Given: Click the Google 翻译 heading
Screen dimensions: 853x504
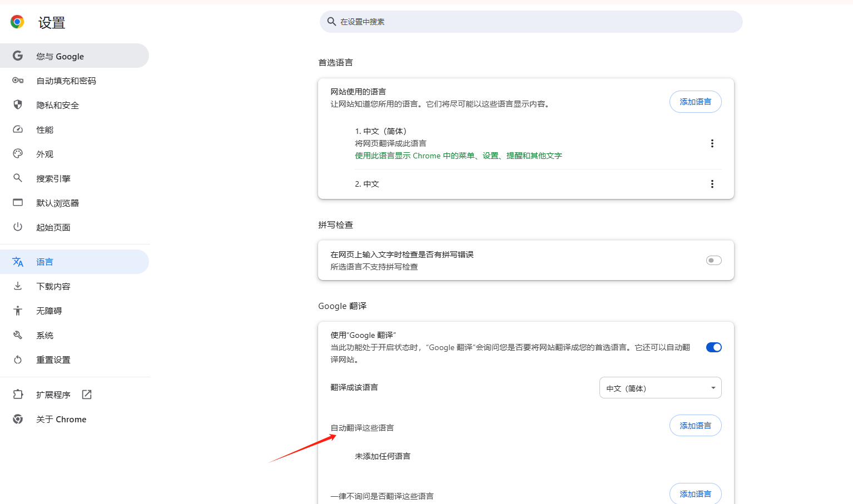Looking at the screenshot, I should pyautogui.click(x=343, y=306).
